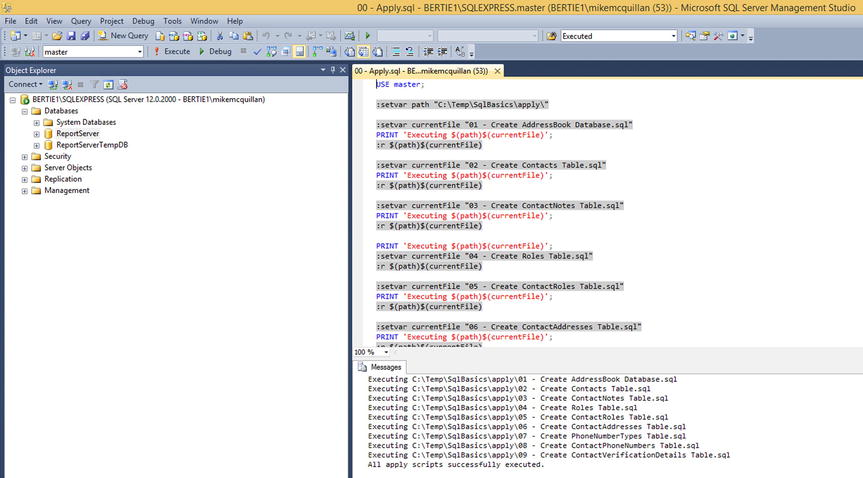863x478 pixels.
Task: Click Open File folder icon in toolbar
Action: [x=57, y=36]
